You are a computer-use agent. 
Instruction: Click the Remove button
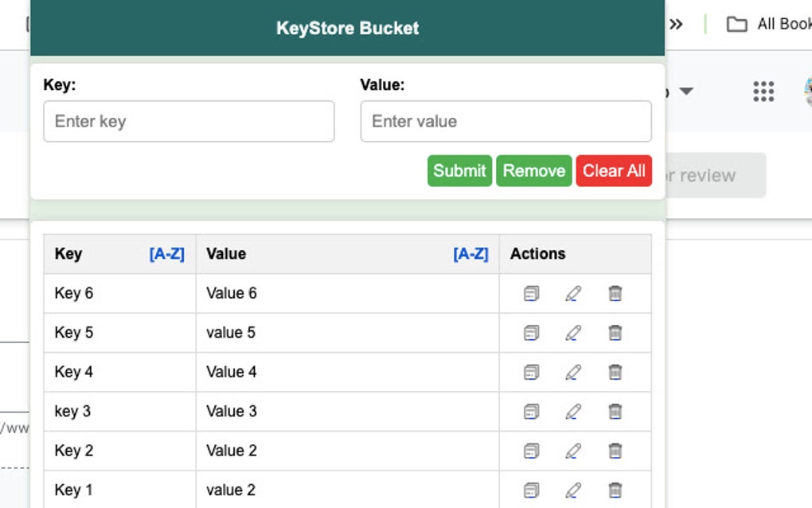pos(533,170)
